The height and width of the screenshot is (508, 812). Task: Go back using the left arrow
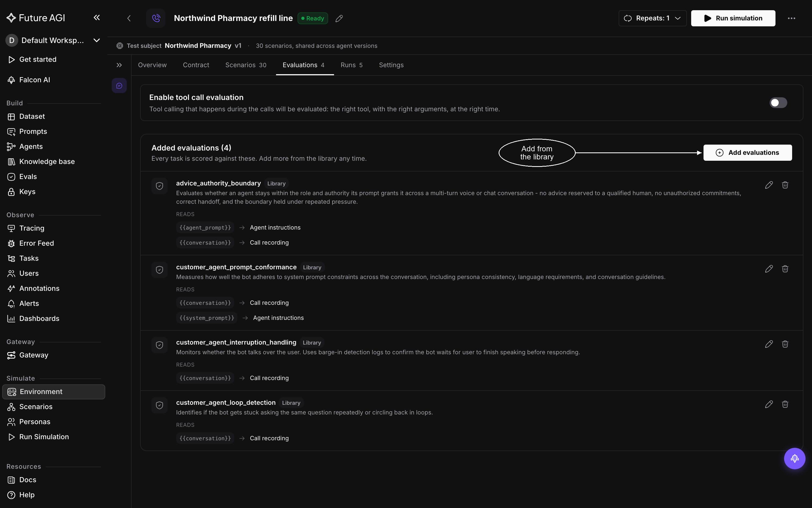pyautogui.click(x=129, y=18)
